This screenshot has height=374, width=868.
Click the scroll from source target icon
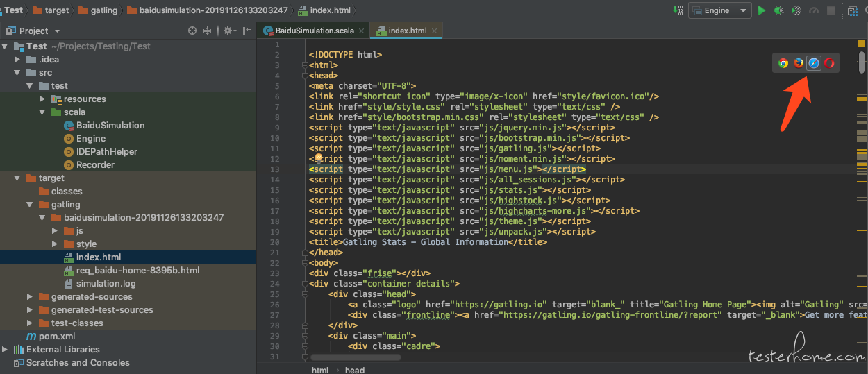tap(192, 31)
